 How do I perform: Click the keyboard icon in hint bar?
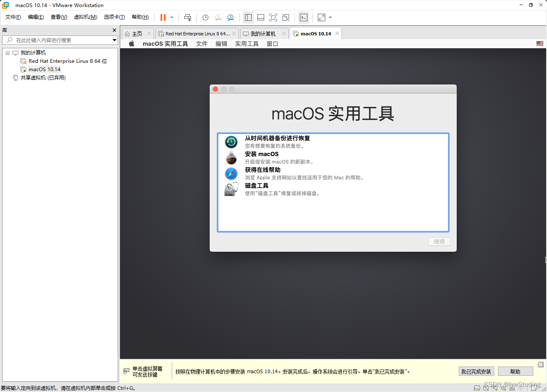[126, 371]
